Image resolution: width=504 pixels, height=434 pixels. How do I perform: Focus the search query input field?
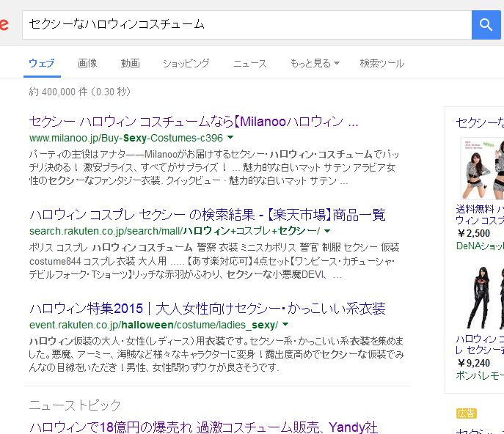point(246,25)
